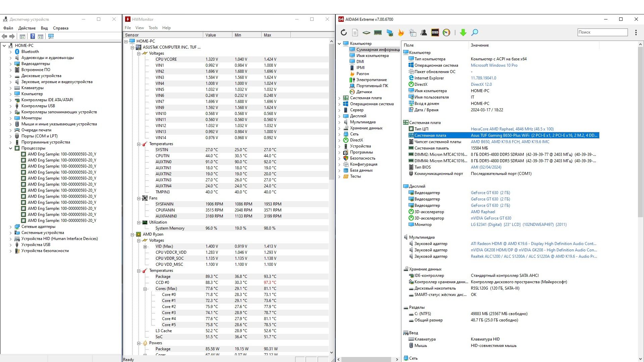Select the Системная плата row in AIDA64
The height and width of the screenshot is (362, 644).
pyautogui.click(x=501, y=135)
